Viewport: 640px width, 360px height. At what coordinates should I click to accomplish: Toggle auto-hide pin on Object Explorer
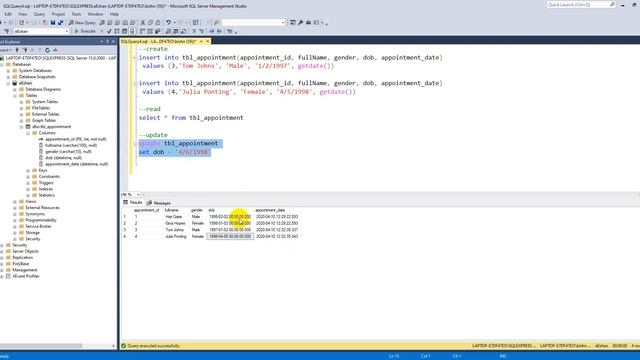(107, 42)
